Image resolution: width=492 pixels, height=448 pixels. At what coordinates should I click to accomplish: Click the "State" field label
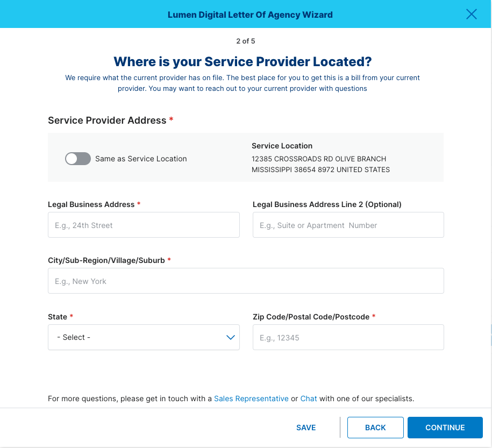click(58, 317)
